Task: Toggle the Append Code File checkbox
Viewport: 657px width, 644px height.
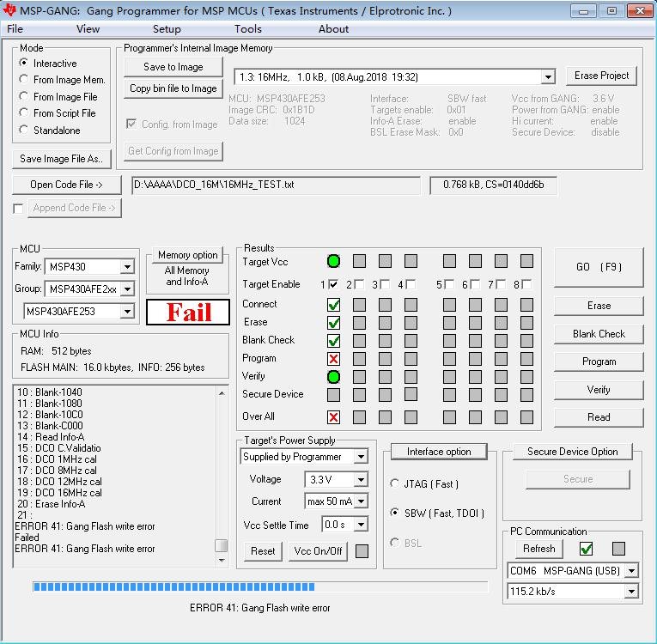Action: tap(18, 209)
